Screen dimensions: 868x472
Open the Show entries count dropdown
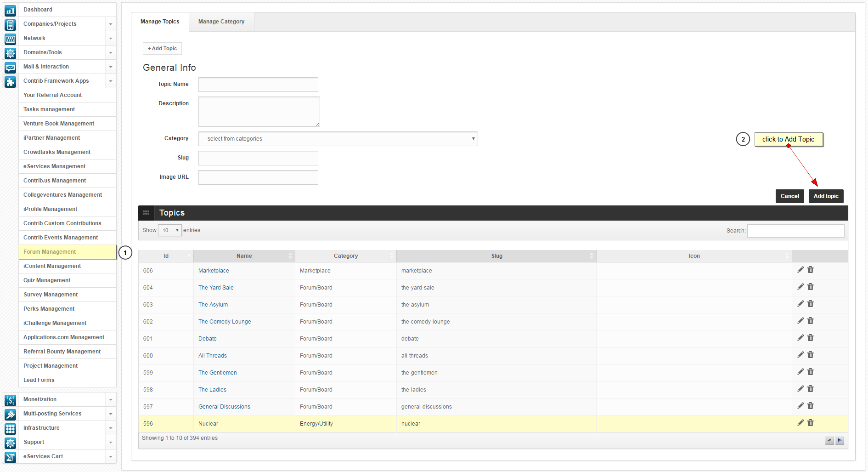170,230
